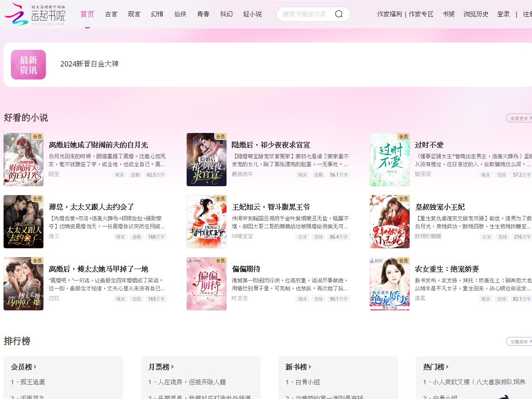Viewport: 532px width, 399px height.
Task: Open title 农女重生：绝宠娇妻
Action: tap(447, 269)
